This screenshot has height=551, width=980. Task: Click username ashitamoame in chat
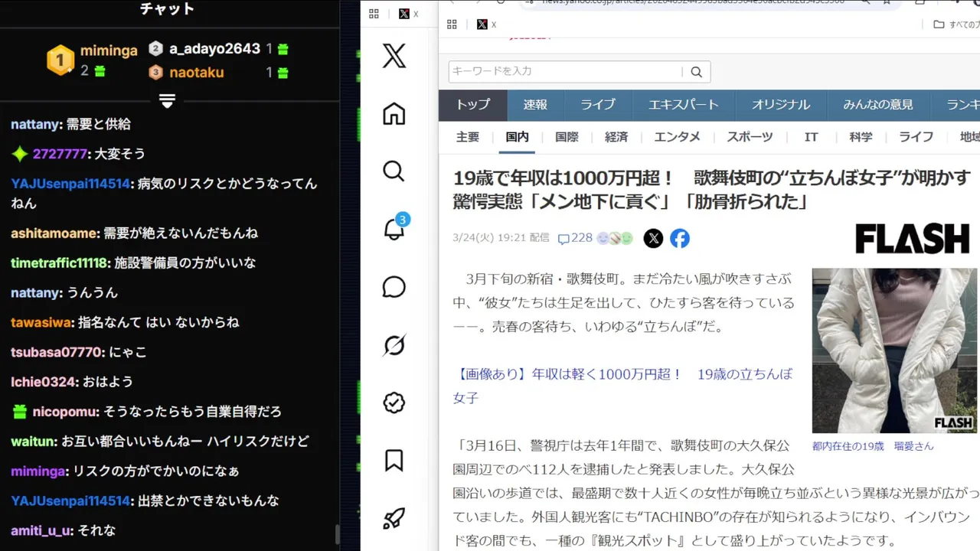tap(54, 233)
